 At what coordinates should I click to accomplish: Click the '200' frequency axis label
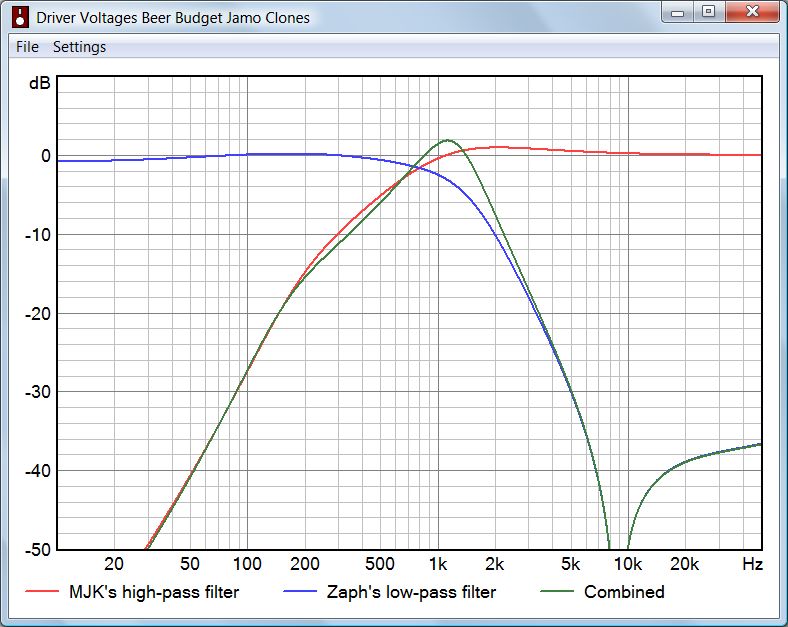(x=305, y=564)
